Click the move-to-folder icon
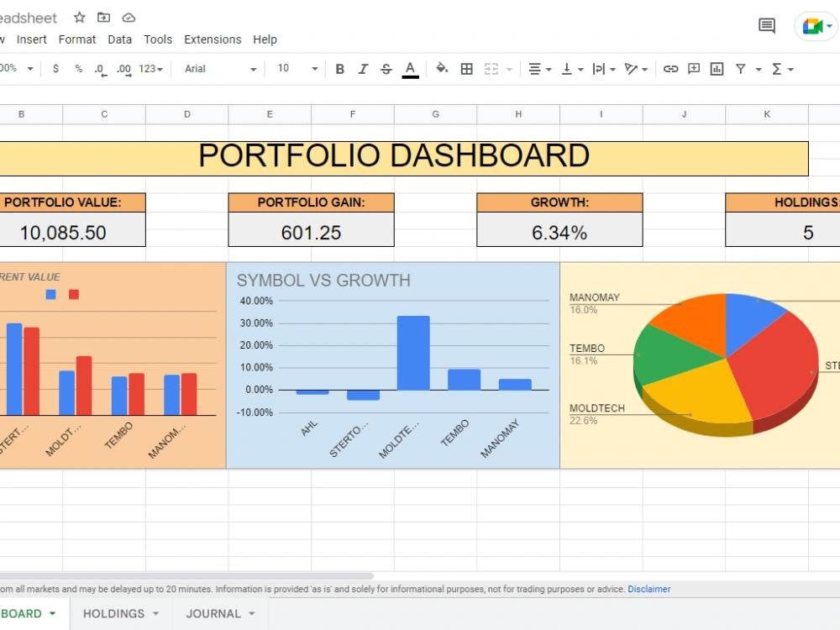Screen dimensions: 840x630 point(103,18)
